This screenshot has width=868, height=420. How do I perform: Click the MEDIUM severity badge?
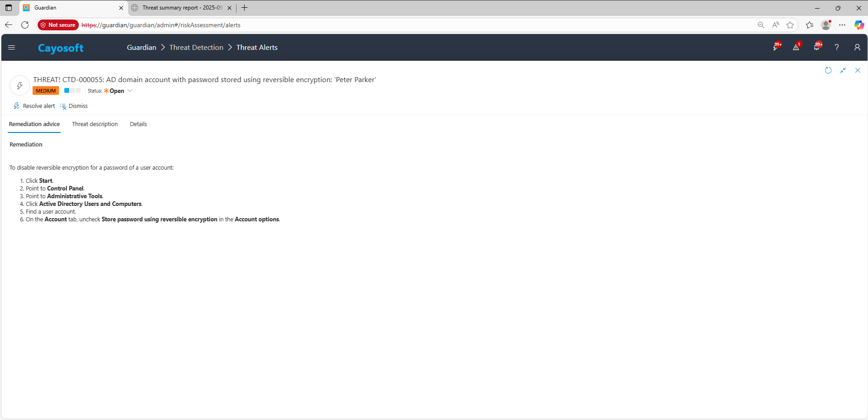pos(46,91)
